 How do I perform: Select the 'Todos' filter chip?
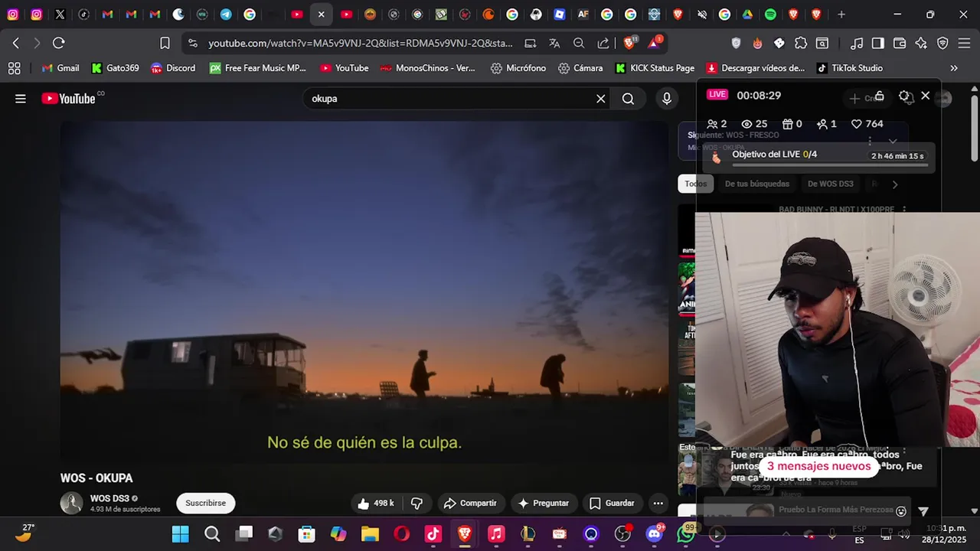point(696,184)
